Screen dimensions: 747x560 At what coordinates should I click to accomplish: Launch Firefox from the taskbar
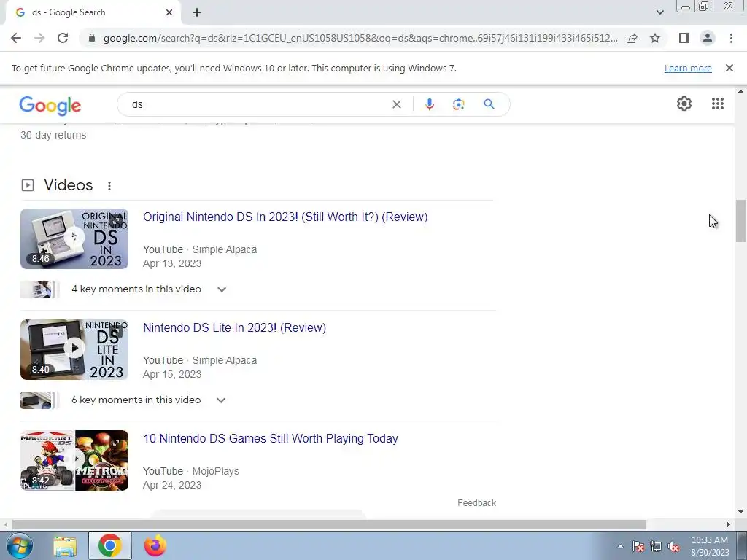(155, 545)
